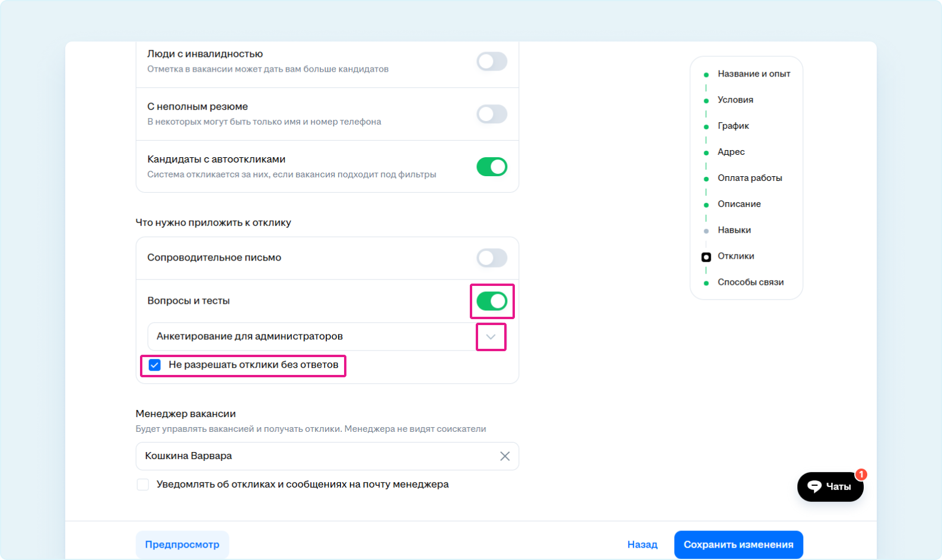Expand the questionnaire dropdown chevron

[x=491, y=337]
